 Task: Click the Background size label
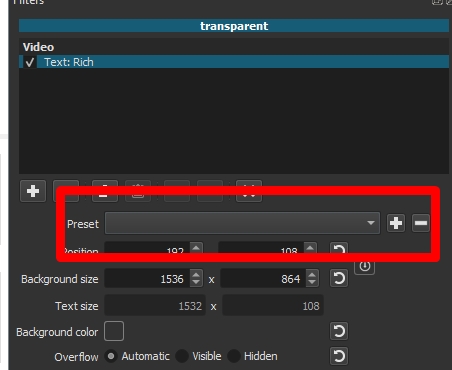tap(60, 279)
